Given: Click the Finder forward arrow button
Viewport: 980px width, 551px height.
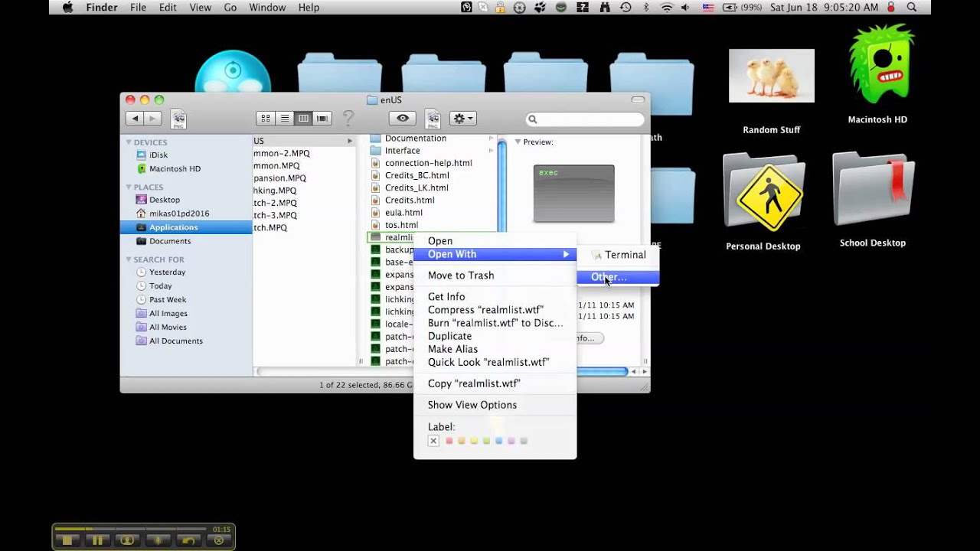Looking at the screenshot, I should click(x=153, y=119).
